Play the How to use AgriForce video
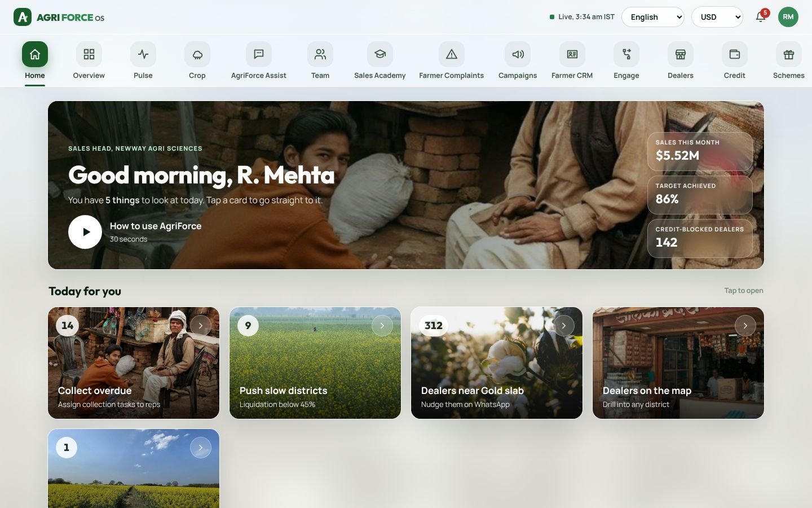This screenshot has height=508, width=812. (85, 232)
